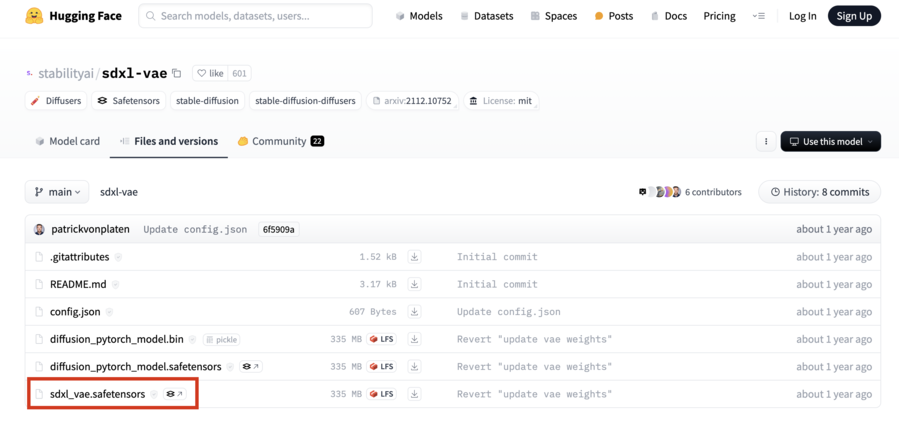The height and width of the screenshot is (432, 899).
Task: Click the Sign Up button
Action: [854, 16]
